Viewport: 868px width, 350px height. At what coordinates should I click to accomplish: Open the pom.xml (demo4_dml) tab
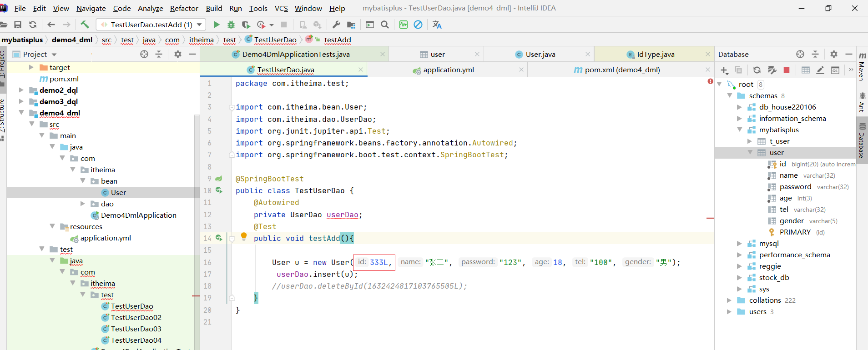tap(622, 70)
